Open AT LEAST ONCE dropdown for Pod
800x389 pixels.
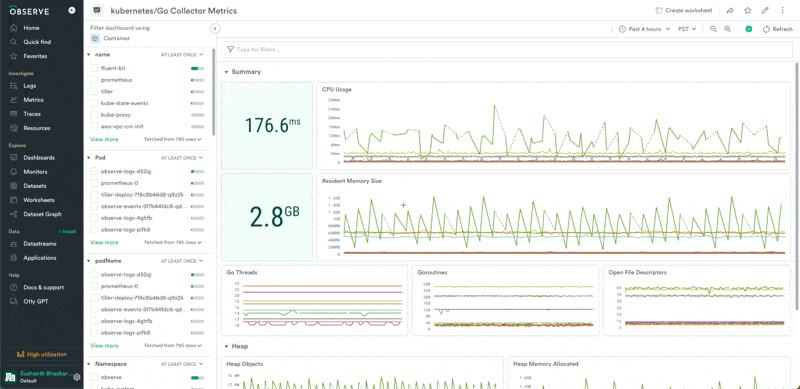[182, 158]
